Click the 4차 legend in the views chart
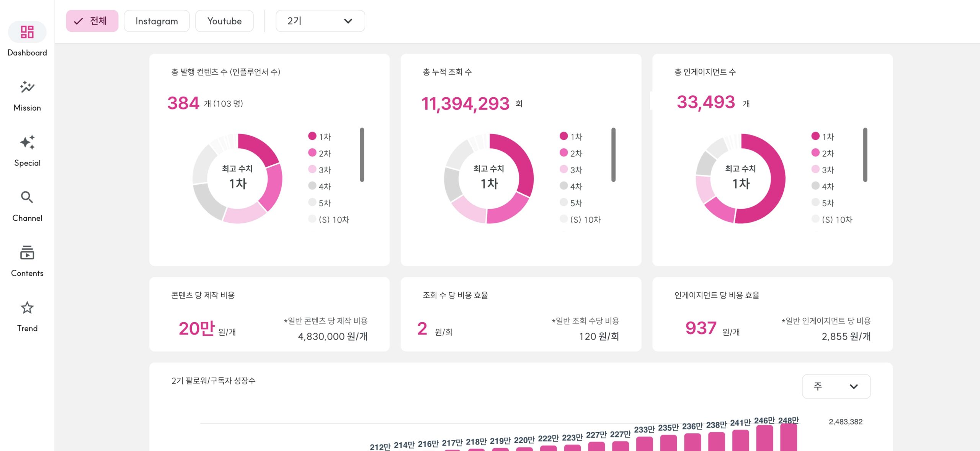 571,186
